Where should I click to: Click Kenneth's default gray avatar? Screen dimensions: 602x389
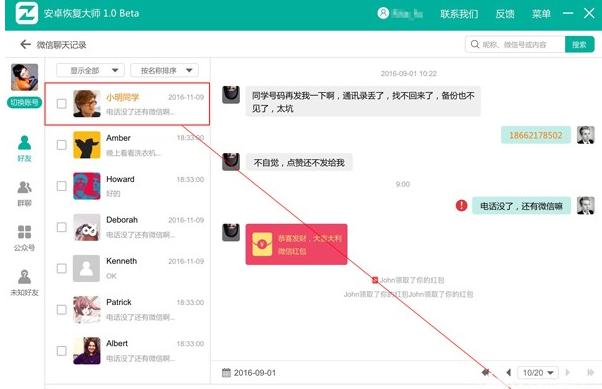click(x=87, y=268)
